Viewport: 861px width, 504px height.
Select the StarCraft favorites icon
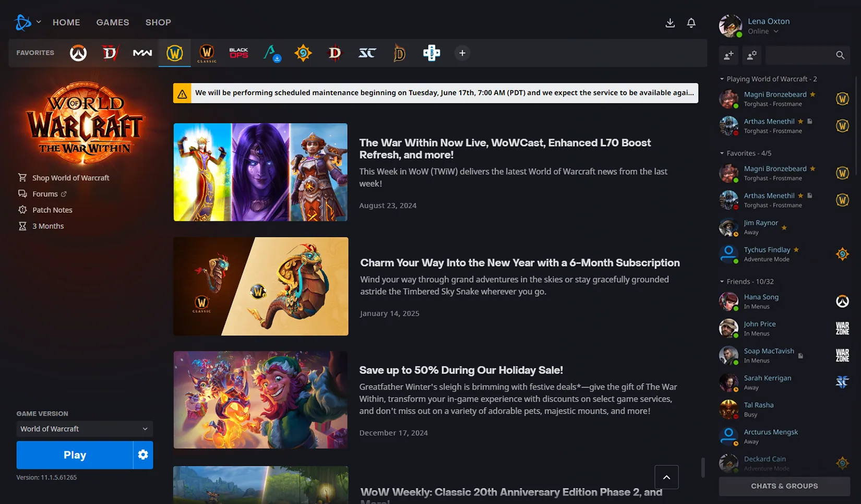(367, 53)
